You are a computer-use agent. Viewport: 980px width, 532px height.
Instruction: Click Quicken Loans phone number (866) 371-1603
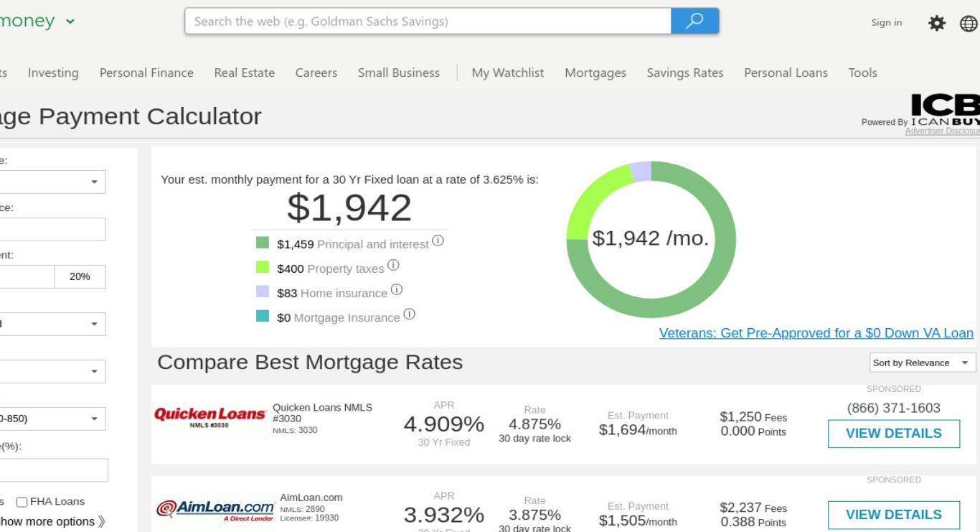pyautogui.click(x=894, y=408)
